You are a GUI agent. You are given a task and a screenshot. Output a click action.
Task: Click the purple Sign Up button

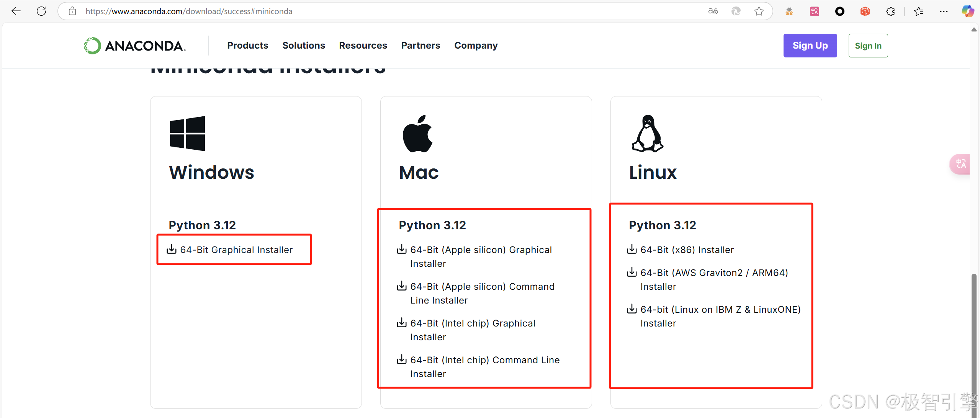(810, 46)
